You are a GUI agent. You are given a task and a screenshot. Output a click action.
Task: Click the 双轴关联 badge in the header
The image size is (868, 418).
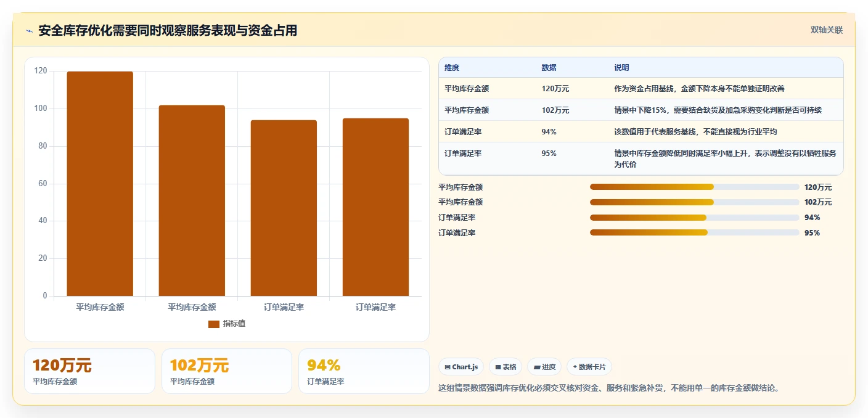coord(826,30)
